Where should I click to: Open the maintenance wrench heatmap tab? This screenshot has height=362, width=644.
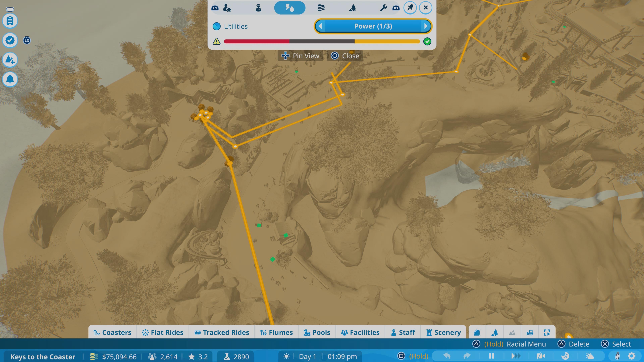click(384, 8)
